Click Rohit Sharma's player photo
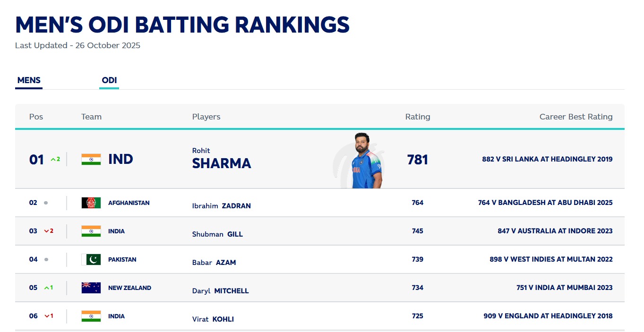The height and width of the screenshot is (332, 644). (368, 161)
